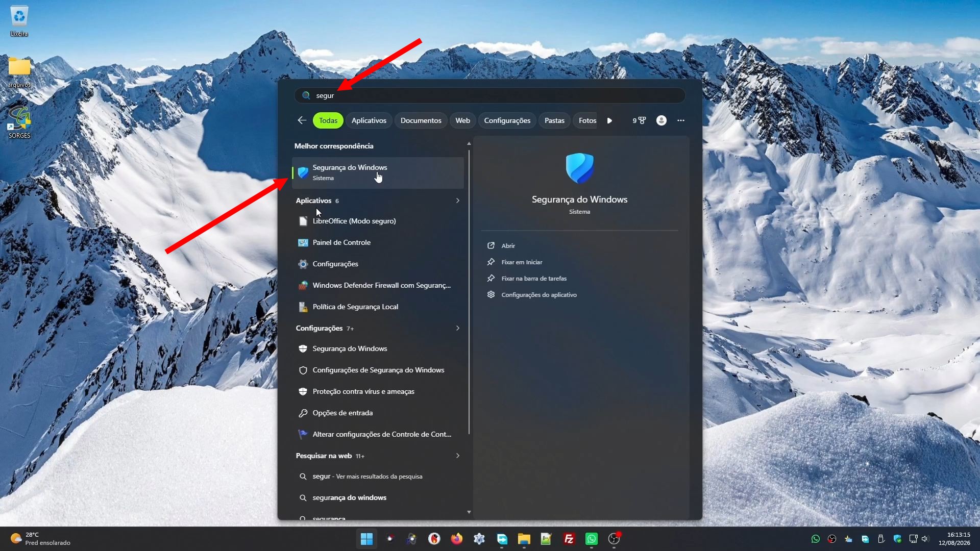Open File Explorer from the taskbar

click(x=524, y=539)
